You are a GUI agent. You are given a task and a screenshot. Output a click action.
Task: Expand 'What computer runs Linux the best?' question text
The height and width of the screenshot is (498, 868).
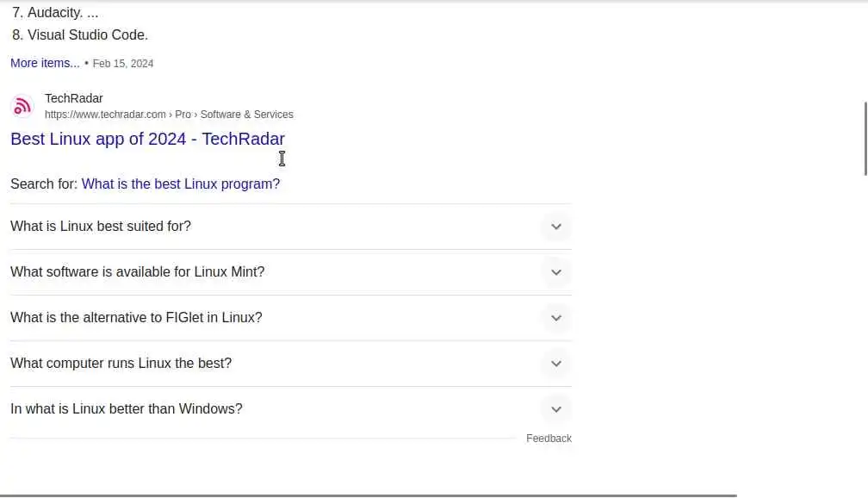pyautogui.click(x=121, y=364)
